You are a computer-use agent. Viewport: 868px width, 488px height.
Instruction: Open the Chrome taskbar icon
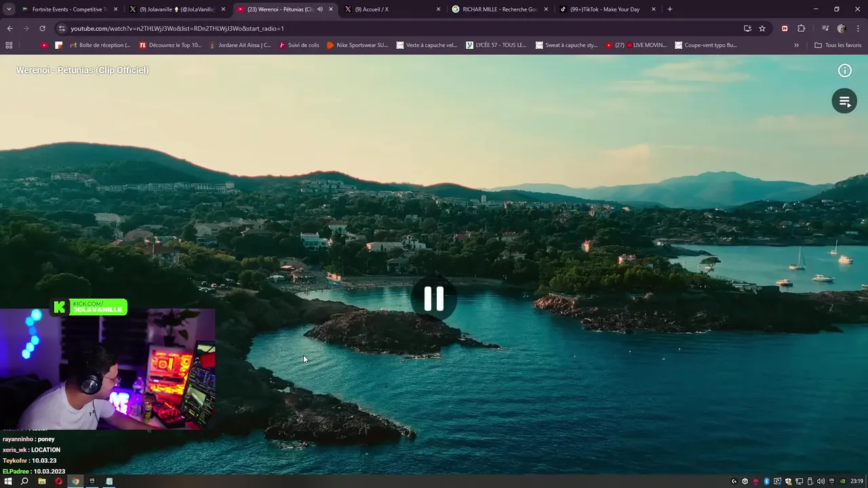(x=75, y=481)
